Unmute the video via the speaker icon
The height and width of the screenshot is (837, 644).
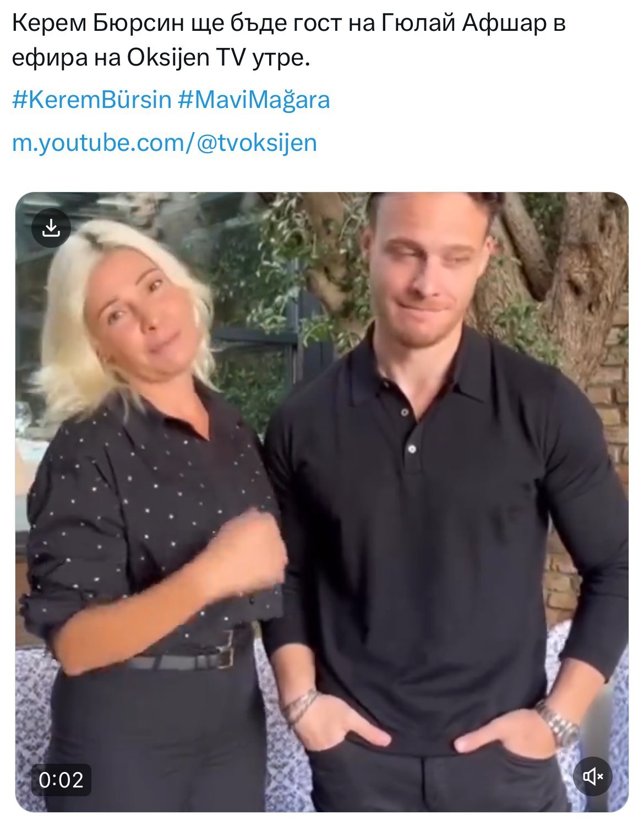point(593,776)
